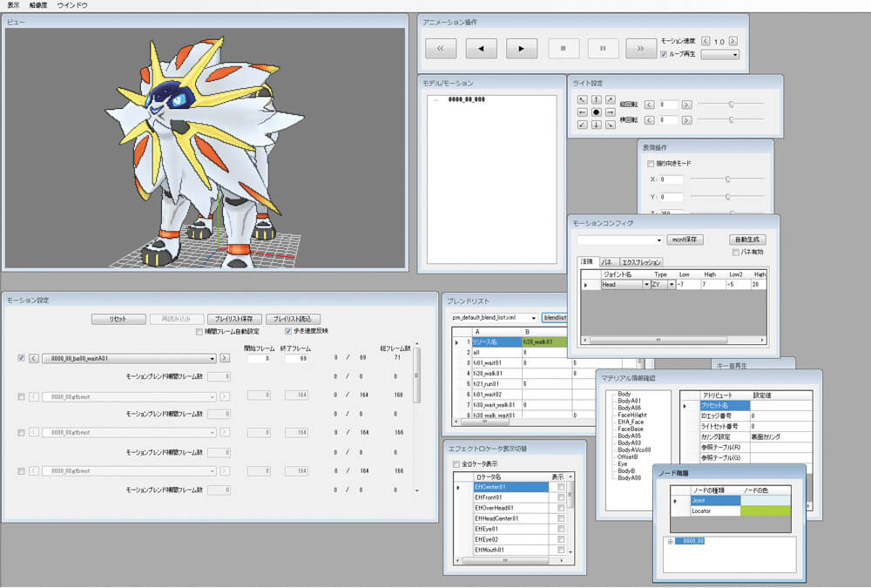Click the 縦回転 light slider
Viewport: 871px width, 588px height.
[x=731, y=104]
